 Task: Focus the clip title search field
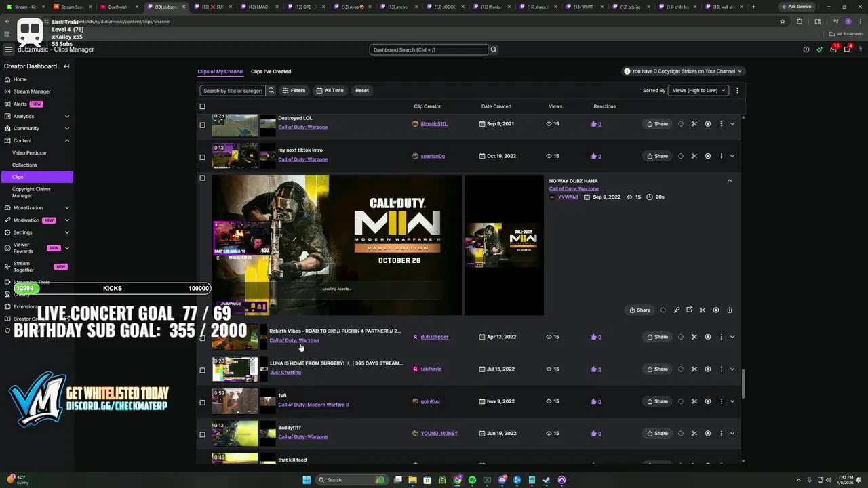(232, 90)
